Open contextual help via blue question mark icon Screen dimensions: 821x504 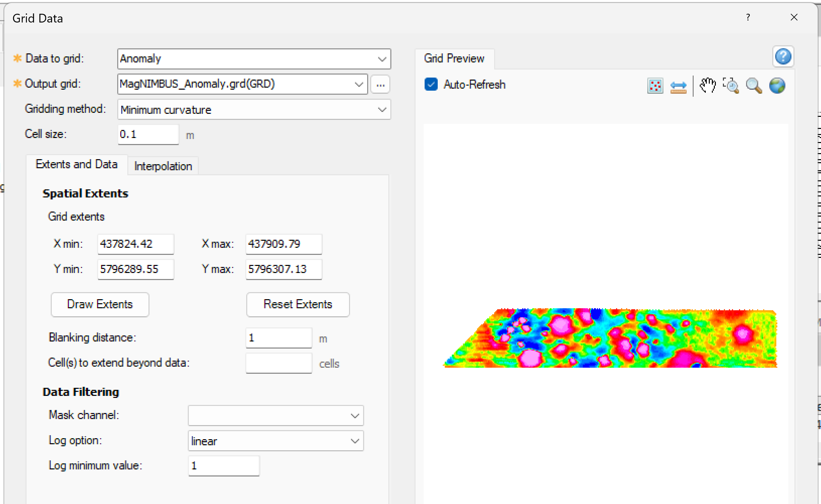pyautogui.click(x=783, y=57)
